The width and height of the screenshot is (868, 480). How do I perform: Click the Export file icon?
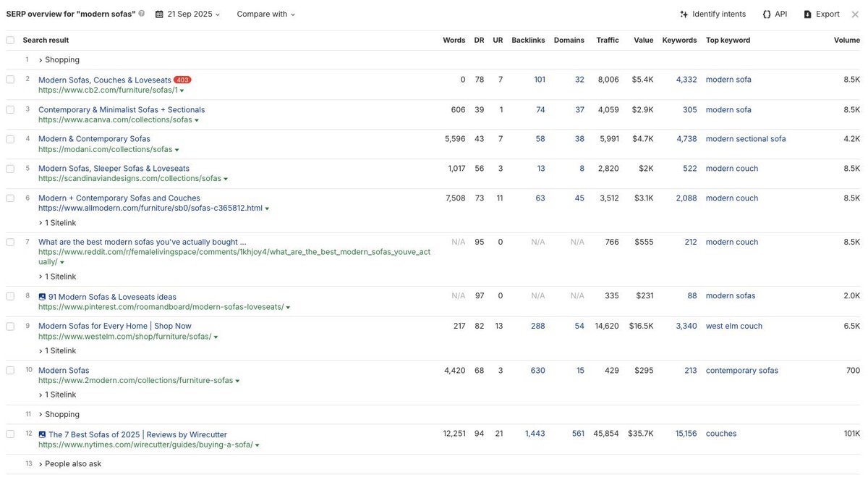click(x=808, y=14)
